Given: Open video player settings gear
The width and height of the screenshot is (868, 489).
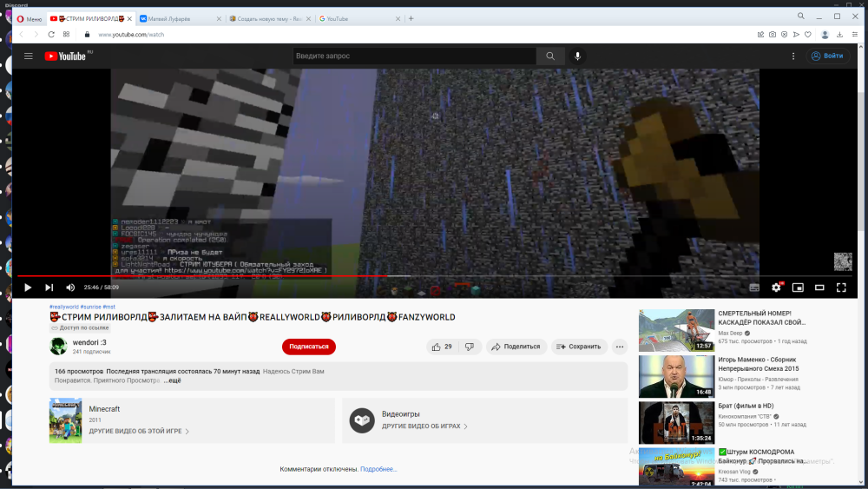Looking at the screenshot, I should click(x=776, y=287).
